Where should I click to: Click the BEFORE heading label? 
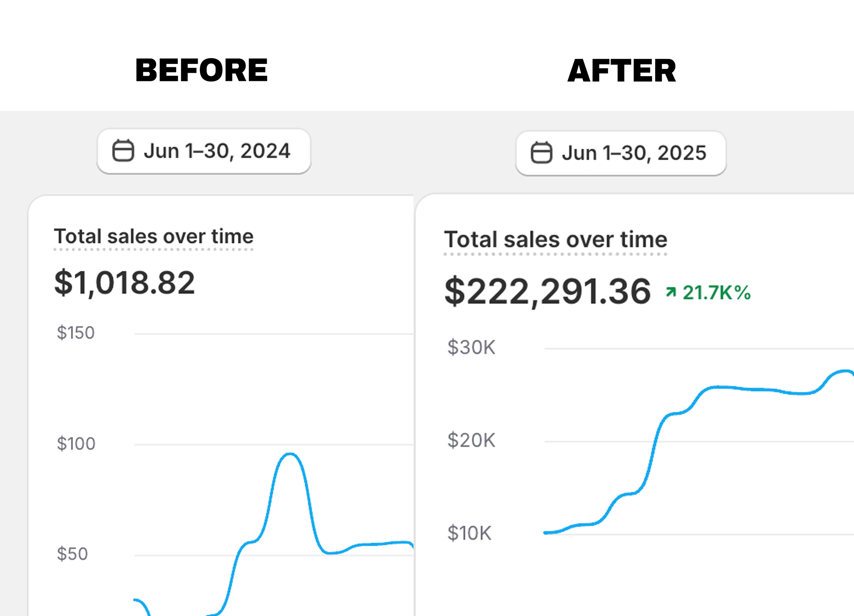click(x=202, y=70)
